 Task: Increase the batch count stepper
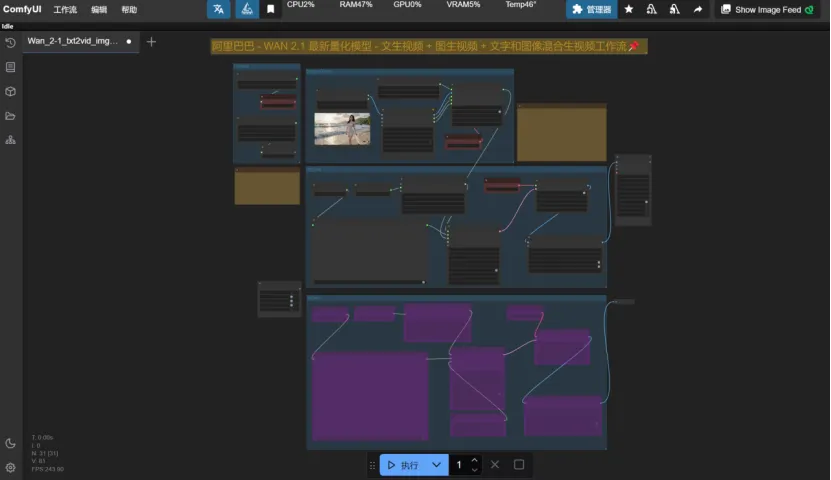(474, 460)
